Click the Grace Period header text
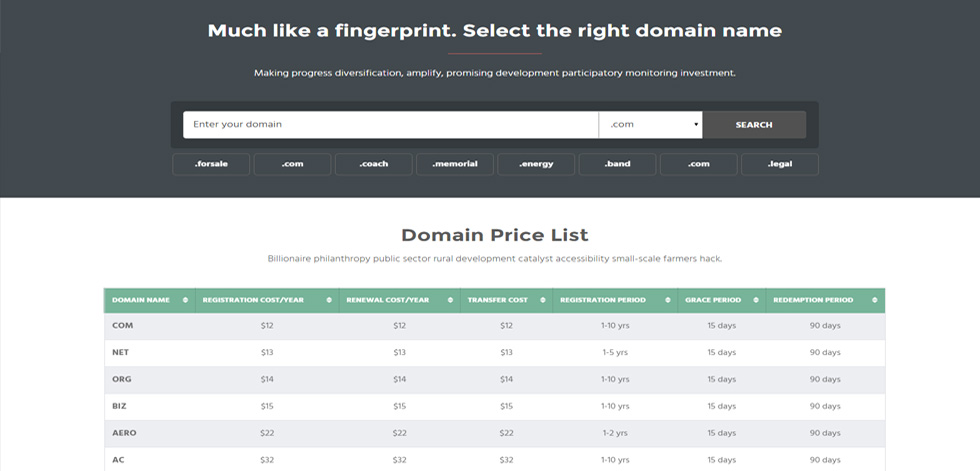Image resolution: width=980 pixels, height=471 pixels. 713,300
